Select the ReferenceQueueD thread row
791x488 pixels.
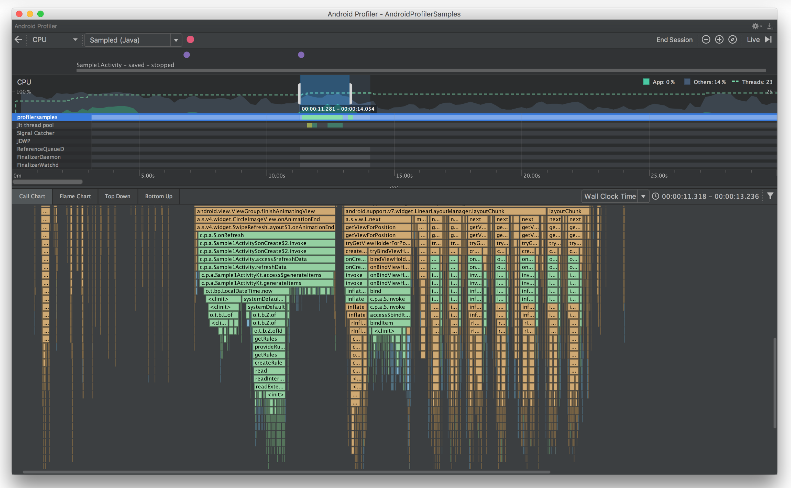tap(394, 149)
